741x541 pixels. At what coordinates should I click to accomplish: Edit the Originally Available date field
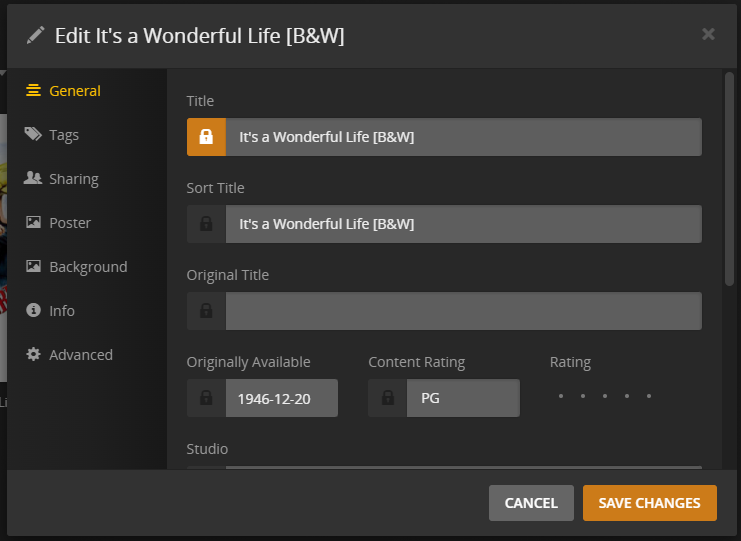282,398
